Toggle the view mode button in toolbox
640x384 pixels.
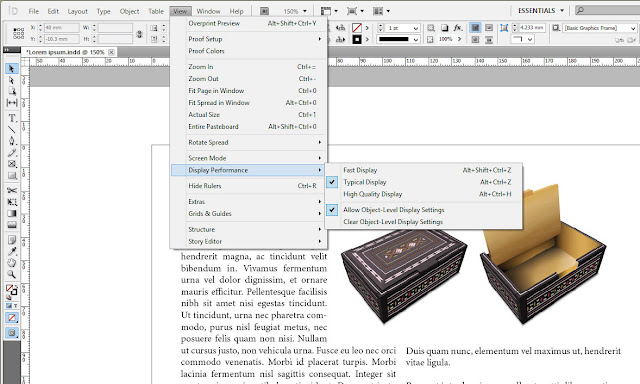pyautogui.click(x=11, y=333)
